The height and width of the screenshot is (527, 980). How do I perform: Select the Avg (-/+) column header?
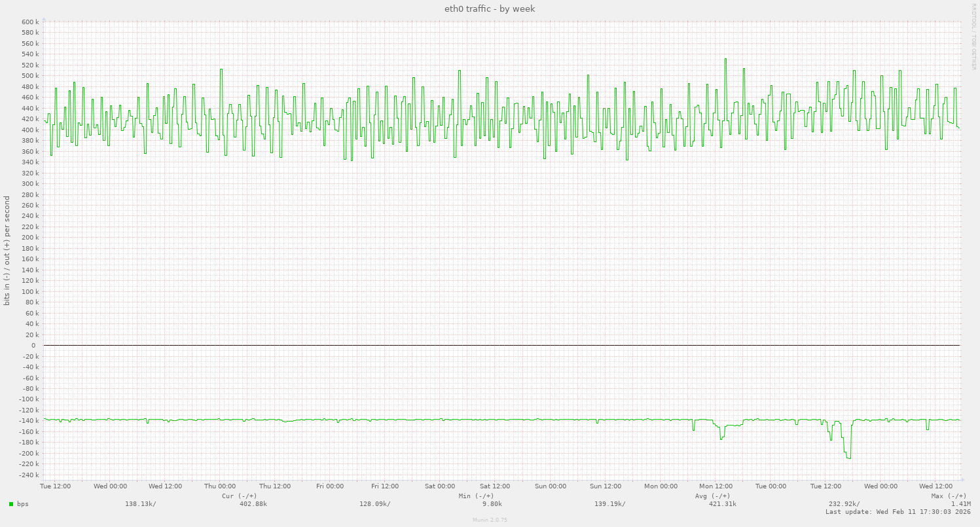click(713, 496)
